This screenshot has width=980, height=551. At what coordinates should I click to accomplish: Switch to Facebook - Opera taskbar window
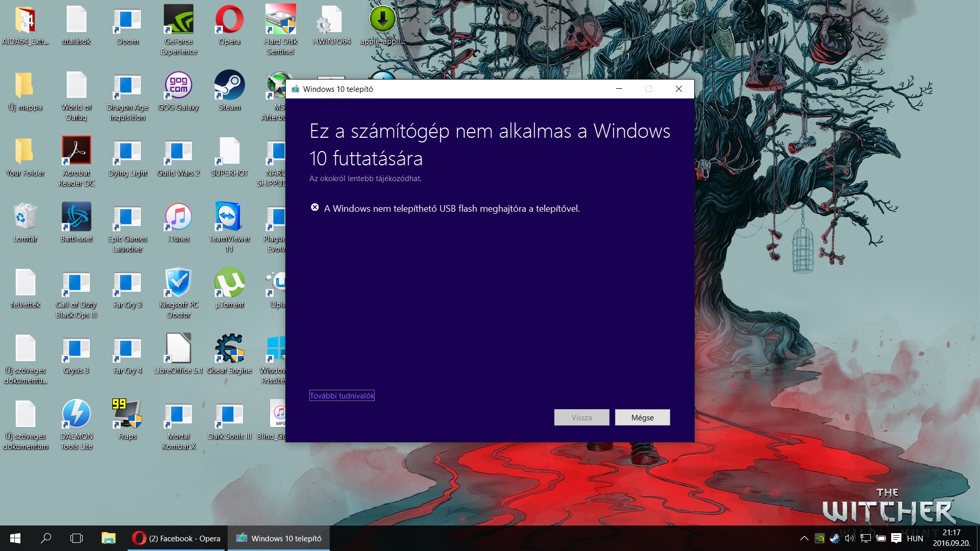pyautogui.click(x=177, y=538)
